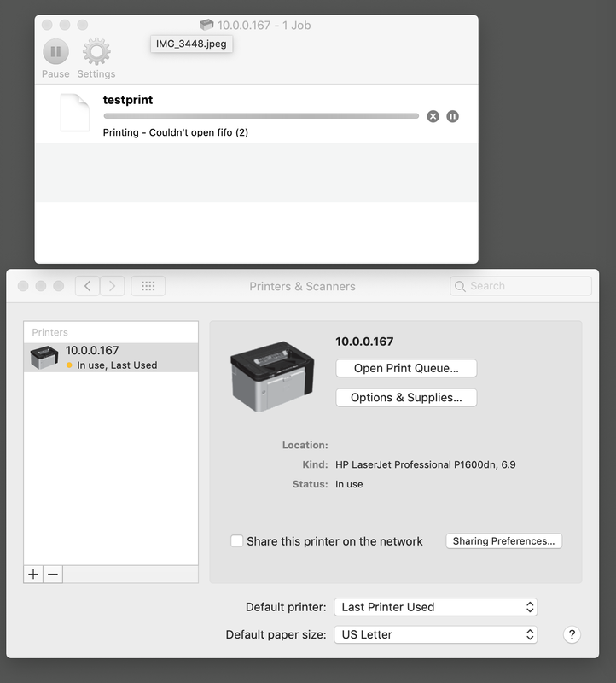Click the printer thumbnail in sidebar list
This screenshot has width=616, height=683.
point(44,357)
